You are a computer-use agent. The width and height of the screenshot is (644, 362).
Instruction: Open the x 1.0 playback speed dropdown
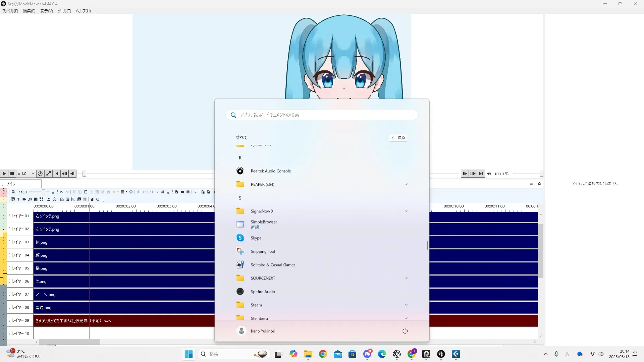pos(26,174)
